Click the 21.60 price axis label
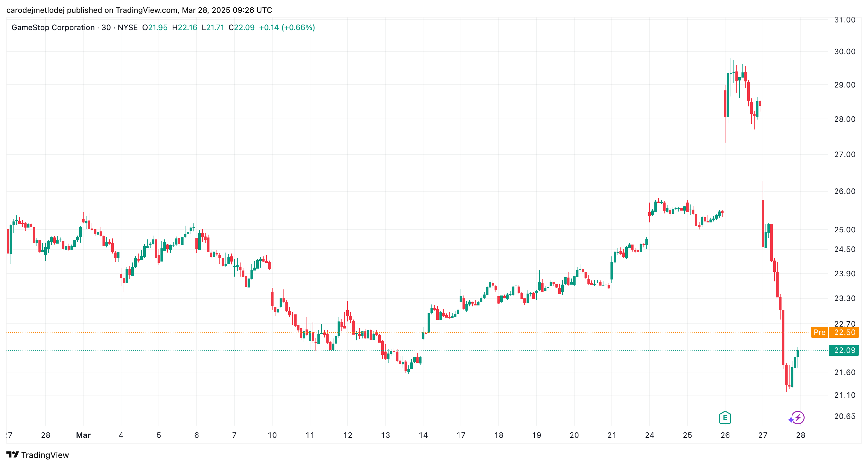 pyautogui.click(x=844, y=372)
